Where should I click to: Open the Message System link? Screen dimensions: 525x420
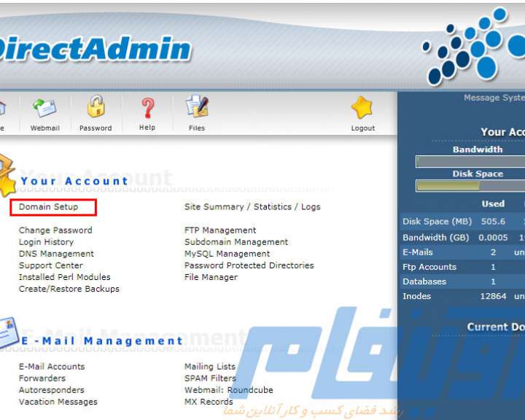494,98
